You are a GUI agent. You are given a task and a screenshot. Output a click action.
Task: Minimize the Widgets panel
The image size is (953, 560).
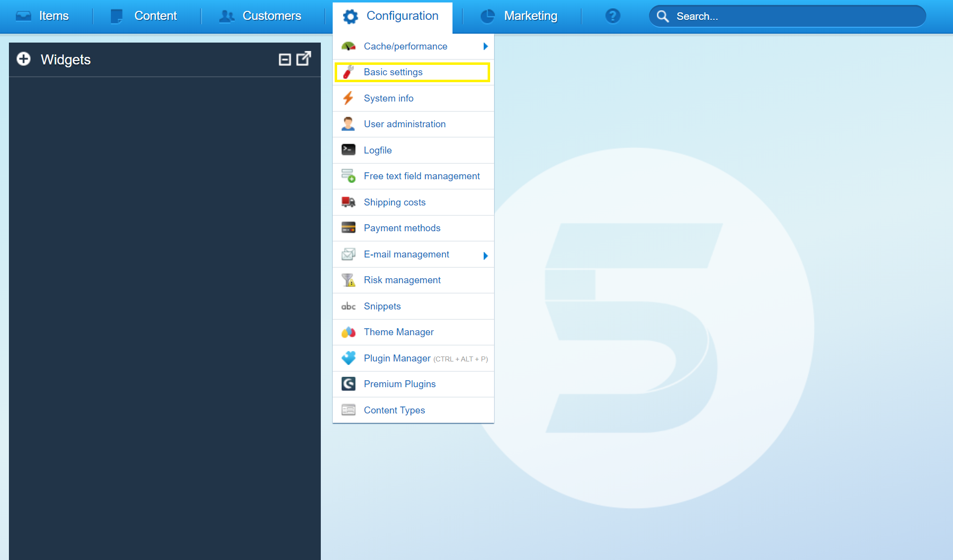click(x=285, y=60)
